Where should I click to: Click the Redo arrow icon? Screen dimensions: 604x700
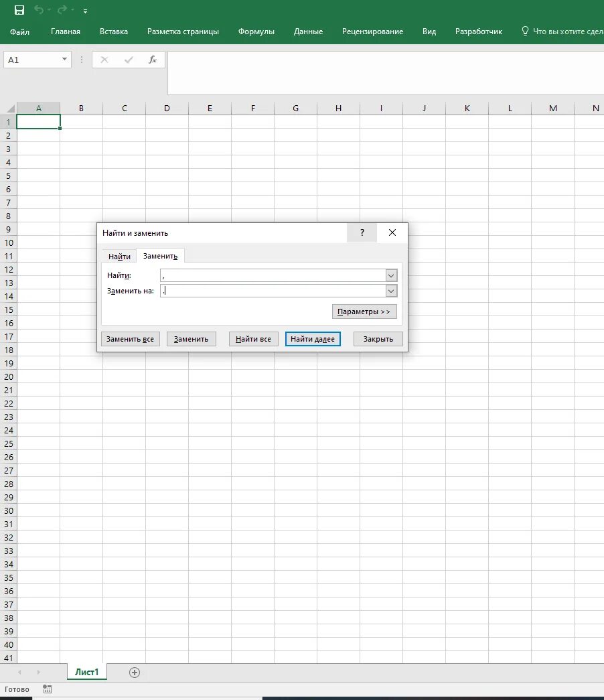click(x=62, y=10)
